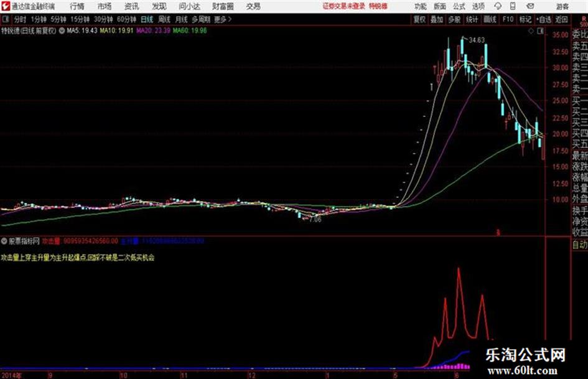The width and height of the screenshot is (588, 379).
Task: Open the mobile phone icon
Action: point(513,6)
